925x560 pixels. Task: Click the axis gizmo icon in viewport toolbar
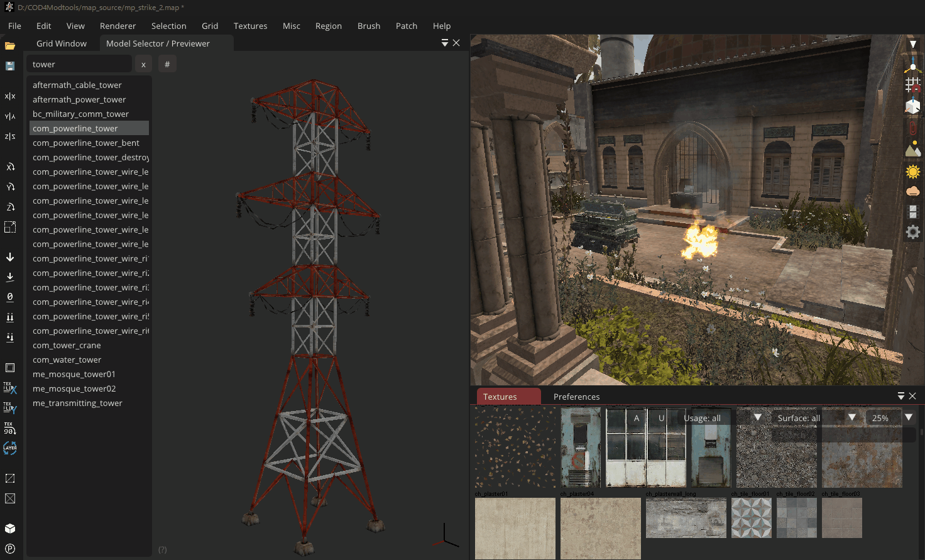click(x=913, y=65)
